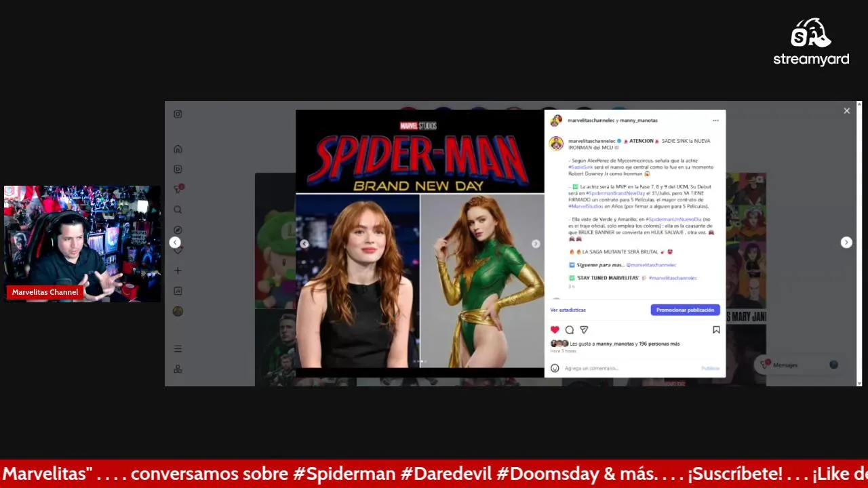
Task: Open direct messages icon with notification badge
Action: pyautogui.click(x=178, y=189)
